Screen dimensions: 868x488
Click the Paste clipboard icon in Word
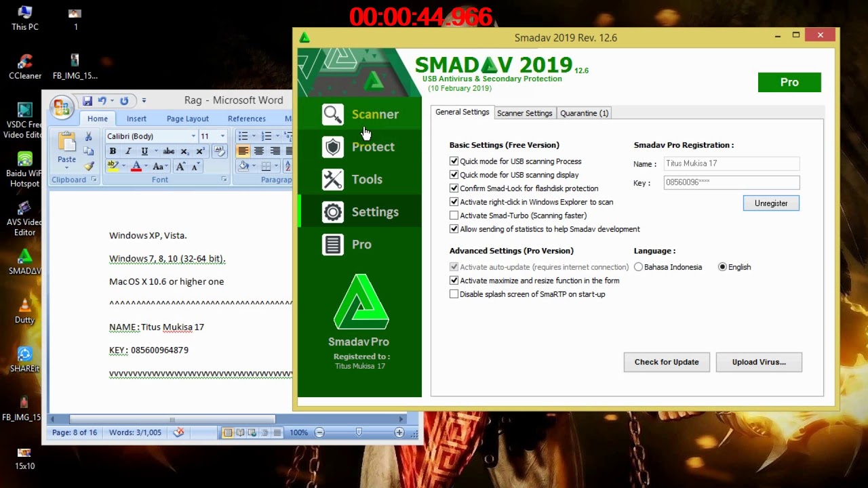[66, 143]
